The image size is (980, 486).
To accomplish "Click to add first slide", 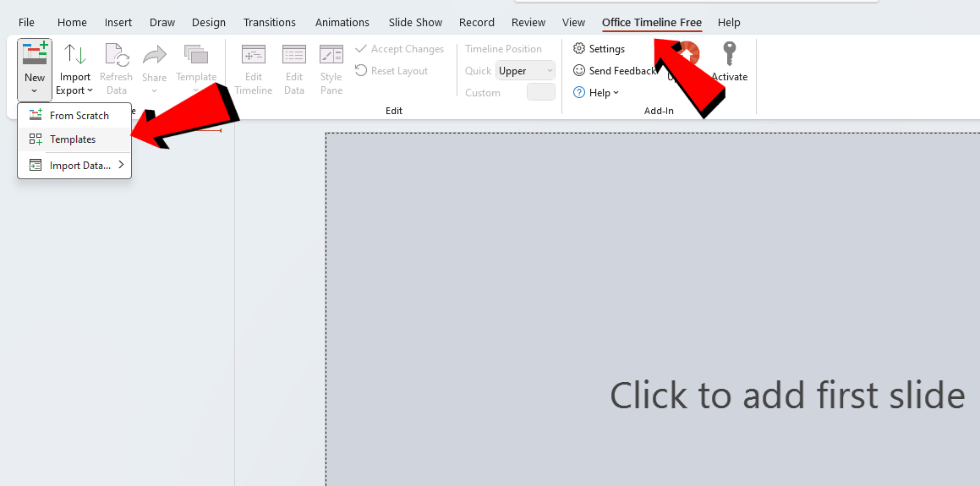I will click(787, 396).
